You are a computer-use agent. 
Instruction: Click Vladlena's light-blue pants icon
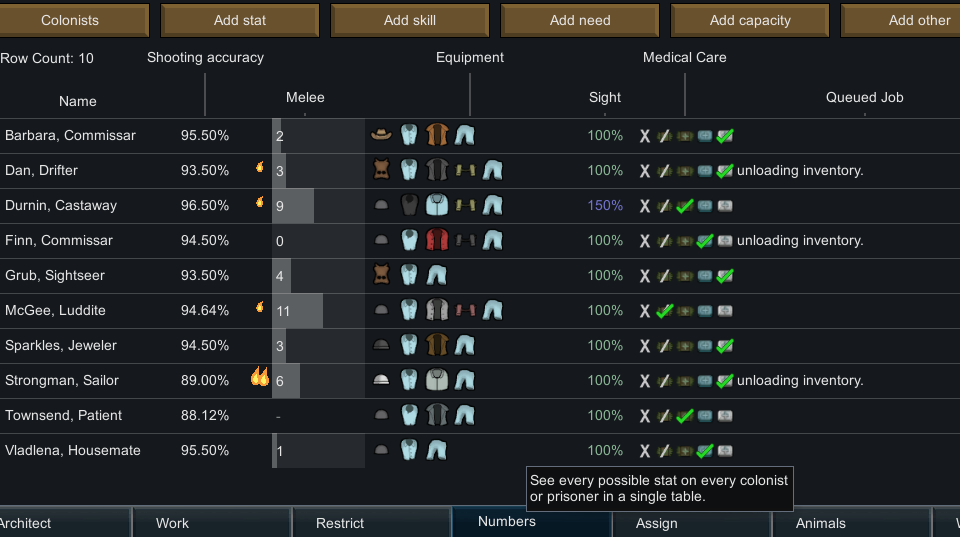[436, 450]
